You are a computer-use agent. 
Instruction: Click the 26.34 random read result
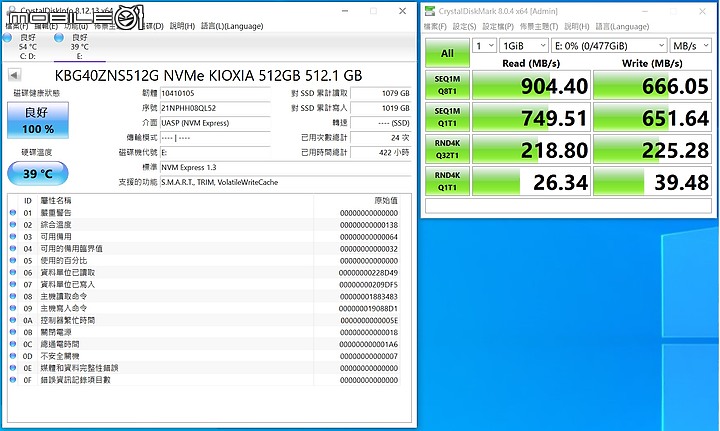coord(531,182)
